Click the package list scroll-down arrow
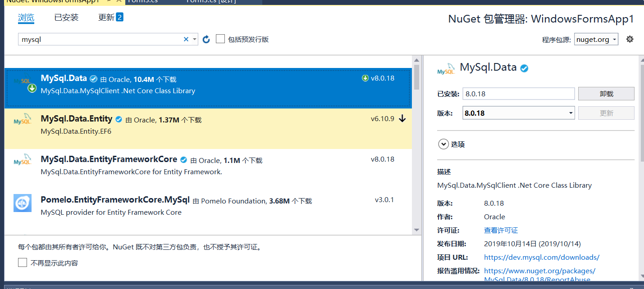The height and width of the screenshot is (289, 644). 417,230
